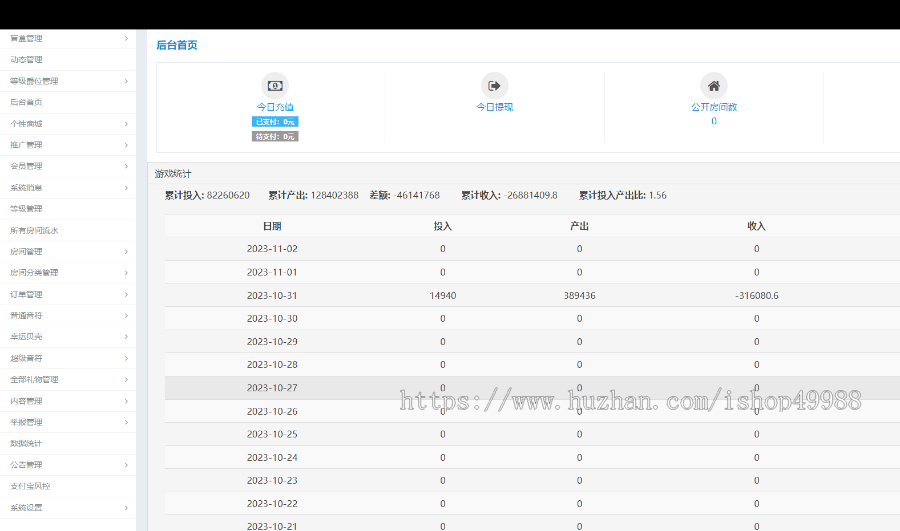
Task: Click the 累计产出: 128402388 statistic
Action: coord(313,195)
